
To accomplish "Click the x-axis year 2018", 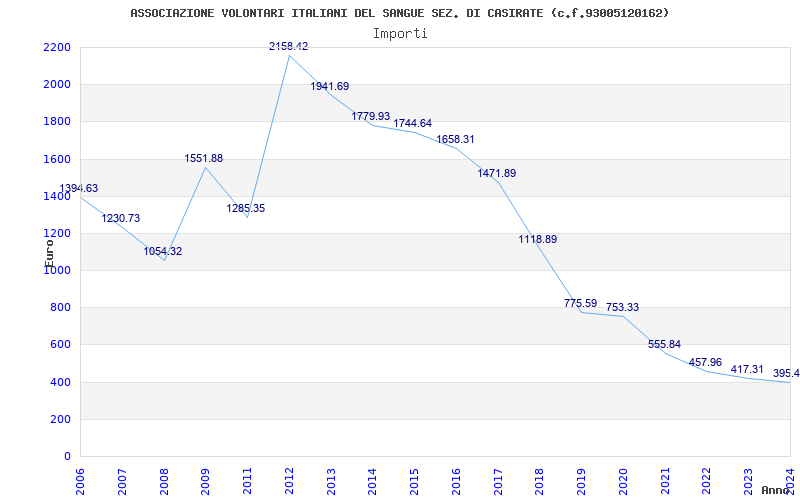I will (x=540, y=481).
